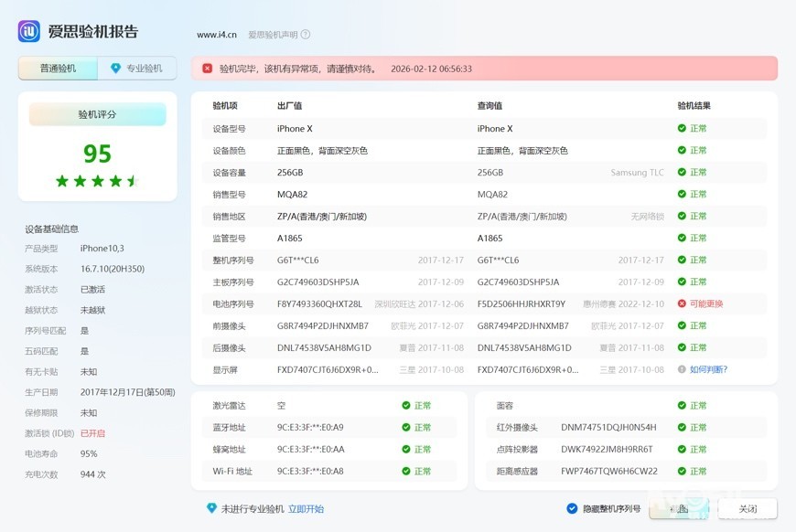This screenshot has height=532, width=796.
Task: Click the gray info icon in 显示屏 row
Action: (x=682, y=369)
